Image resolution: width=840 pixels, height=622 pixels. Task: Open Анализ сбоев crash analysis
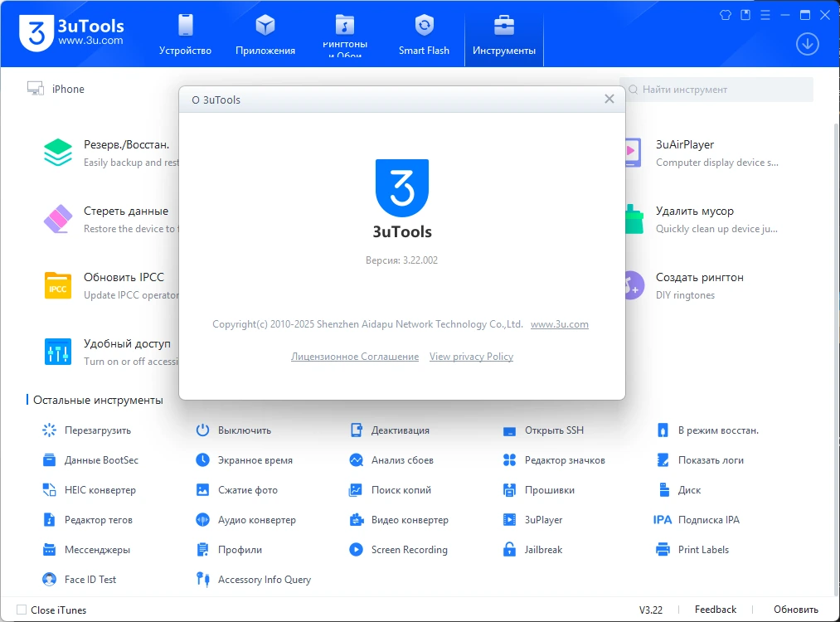(391, 460)
